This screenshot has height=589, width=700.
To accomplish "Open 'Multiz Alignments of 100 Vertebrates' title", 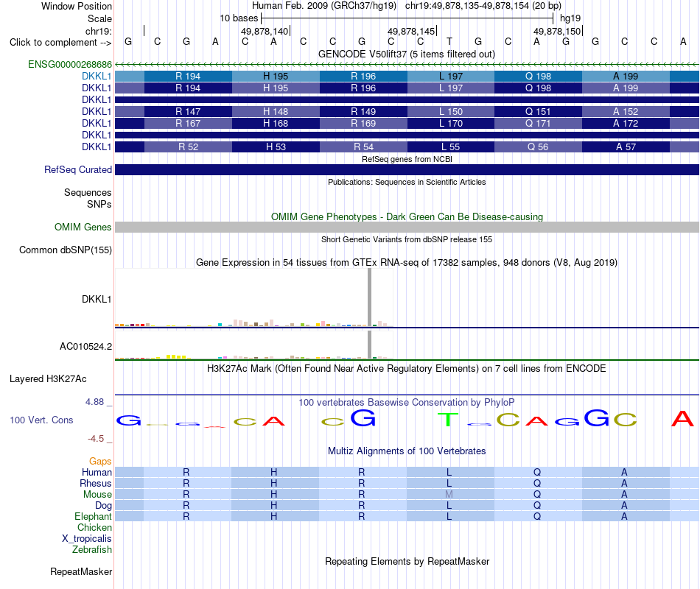I will coord(407,451).
